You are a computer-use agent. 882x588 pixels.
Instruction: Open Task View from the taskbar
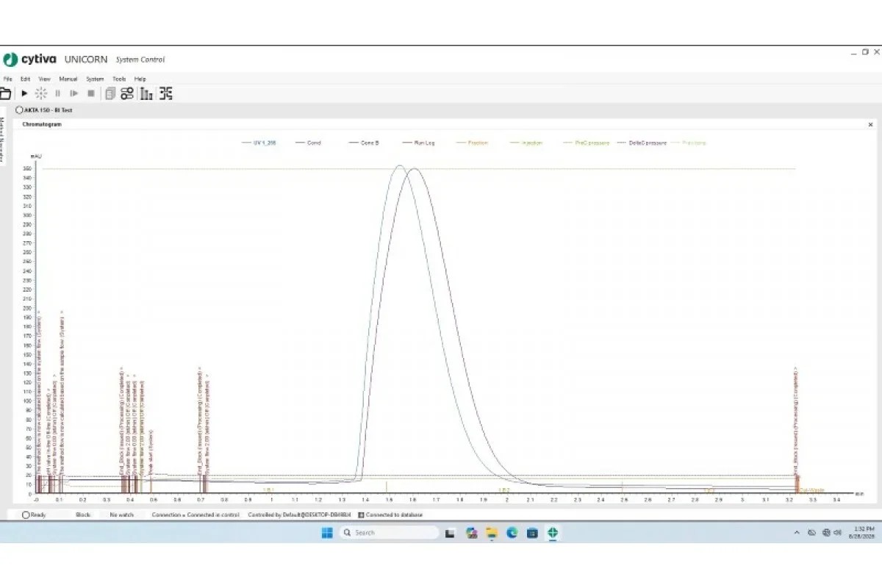coord(451,532)
